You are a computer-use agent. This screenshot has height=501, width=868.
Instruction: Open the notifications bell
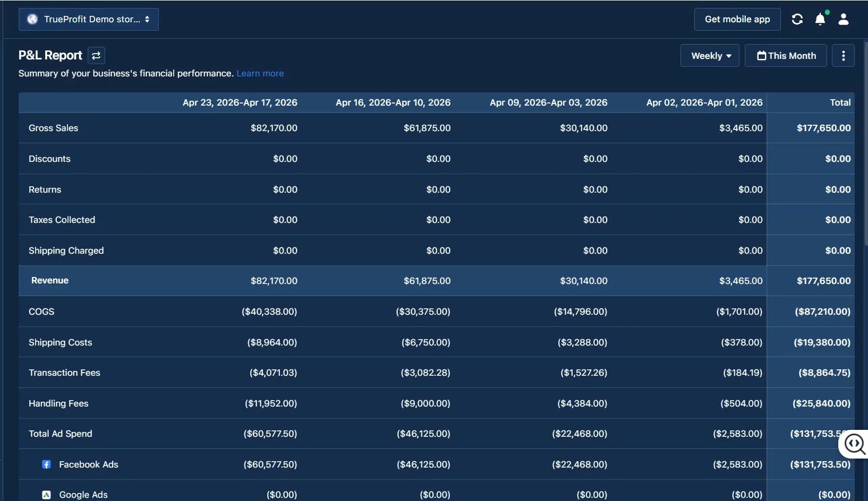click(x=820, y=19)
